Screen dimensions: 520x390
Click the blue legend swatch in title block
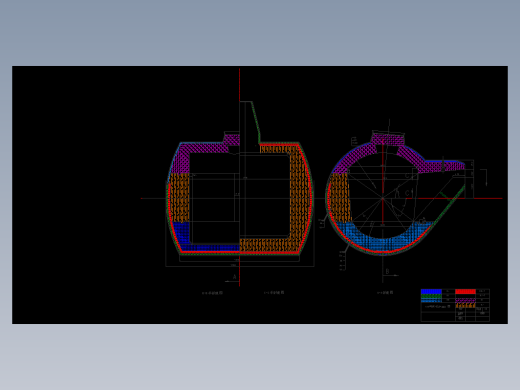point(431,292)
